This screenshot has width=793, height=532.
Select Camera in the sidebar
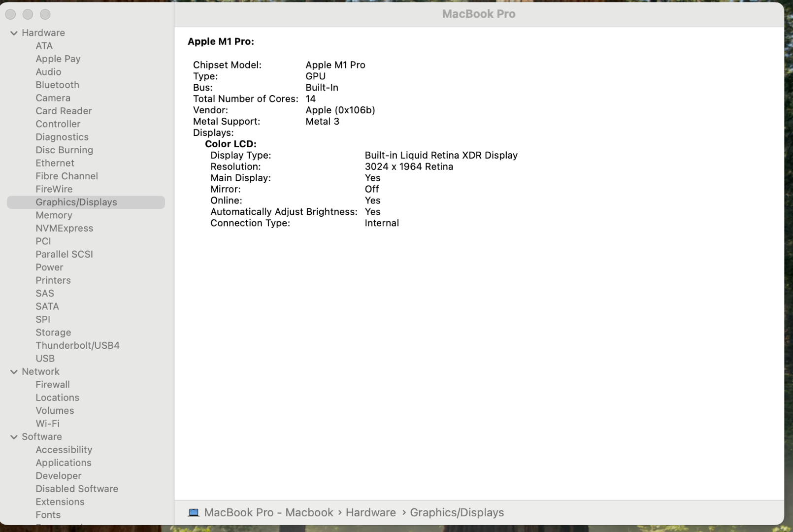pyautogui.click(x=53, y=98)
